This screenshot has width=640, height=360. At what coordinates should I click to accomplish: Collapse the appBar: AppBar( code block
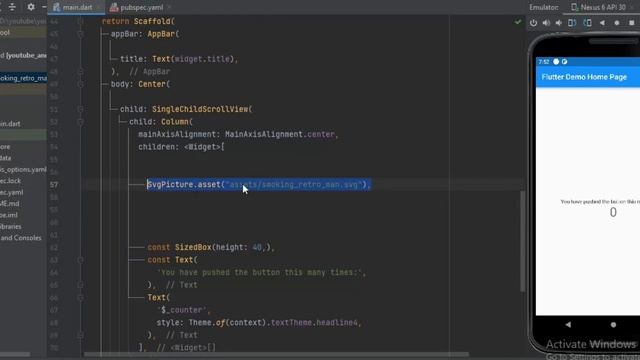point(80,34)
